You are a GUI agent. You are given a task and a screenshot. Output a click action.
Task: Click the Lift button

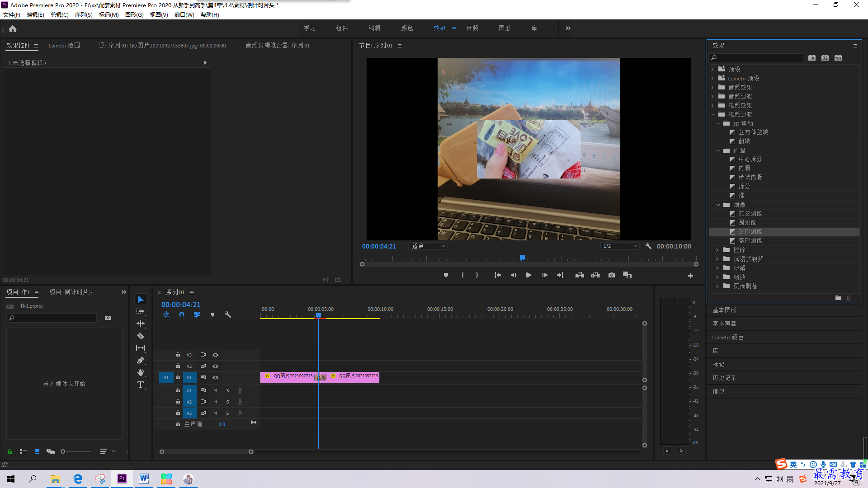(580, 275)
